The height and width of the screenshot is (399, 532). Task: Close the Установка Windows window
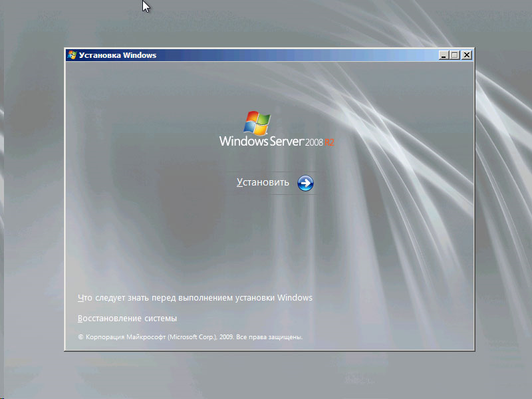point(467,55)
